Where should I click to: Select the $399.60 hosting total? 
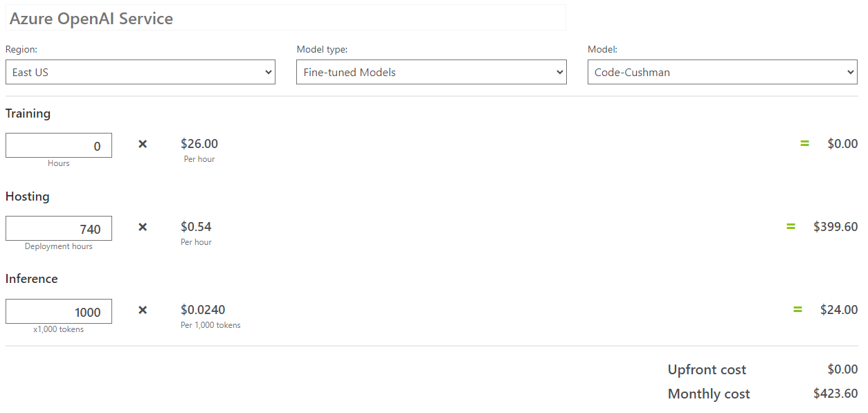pos(835,226)
